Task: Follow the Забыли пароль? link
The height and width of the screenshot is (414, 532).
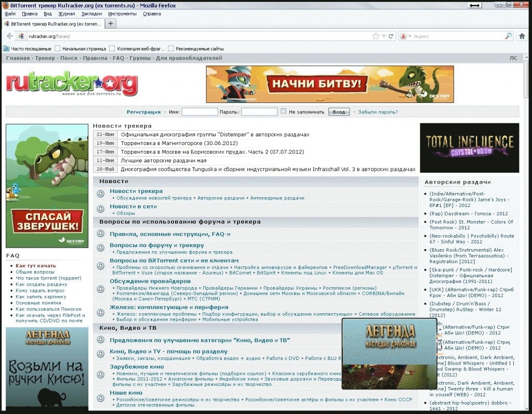Action: pyautogui.click(x=378, y=112)
